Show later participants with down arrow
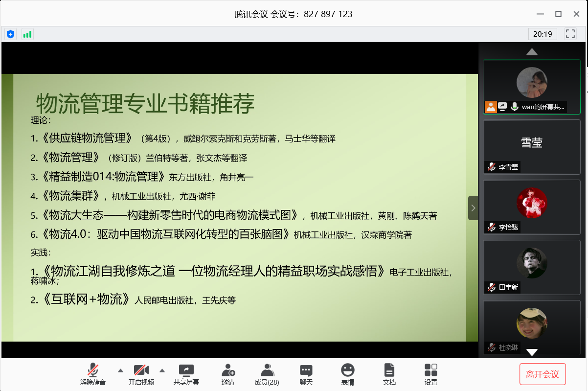Viewport: 588px width, 391px height. point(532,352)
